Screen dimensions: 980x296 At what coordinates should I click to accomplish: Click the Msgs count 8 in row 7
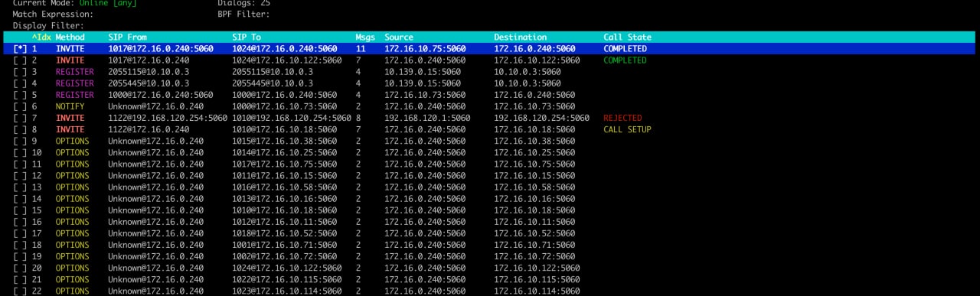[x=358, y=119]
